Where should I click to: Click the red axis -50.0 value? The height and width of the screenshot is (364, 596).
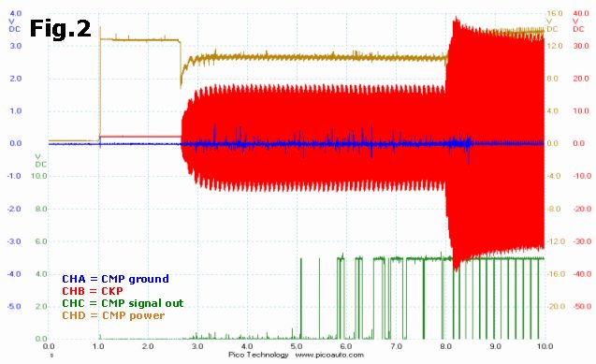pyautogui.click(x=582, y=306)
